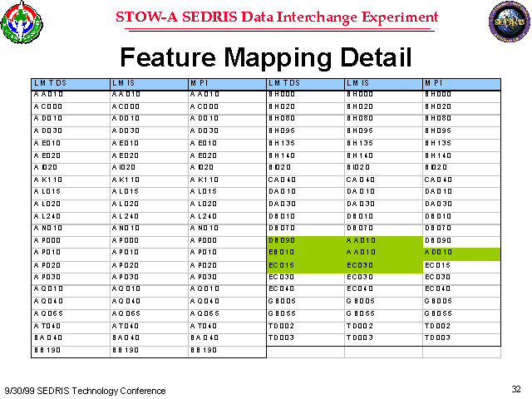Select the STOW-A SEDRIS Data Interchange Experiment heading
The height and width of the screenshot is (399, 532).
pos(276,17)
